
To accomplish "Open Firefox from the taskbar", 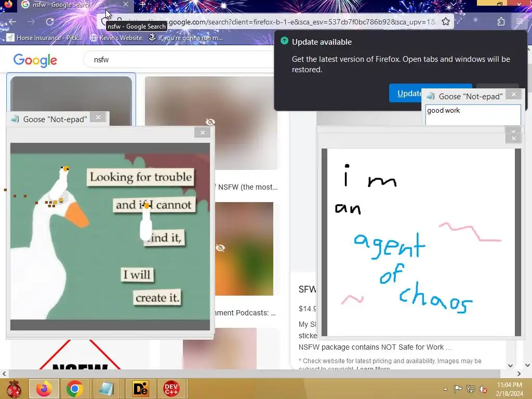I will tap(44, 389).
